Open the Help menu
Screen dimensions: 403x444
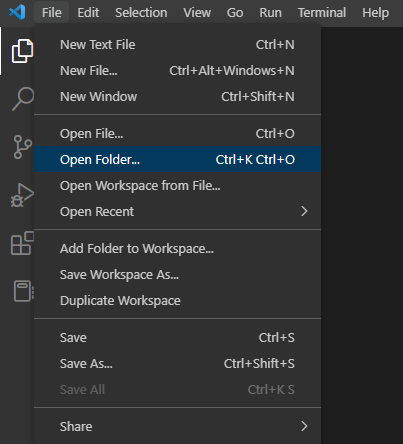pyautogui.click(x=375, y=13)
